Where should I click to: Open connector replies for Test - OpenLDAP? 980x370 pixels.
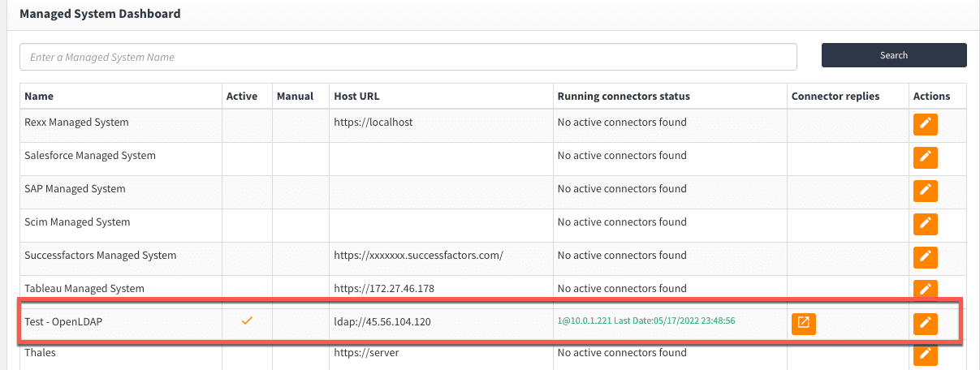tap(803, 323)
